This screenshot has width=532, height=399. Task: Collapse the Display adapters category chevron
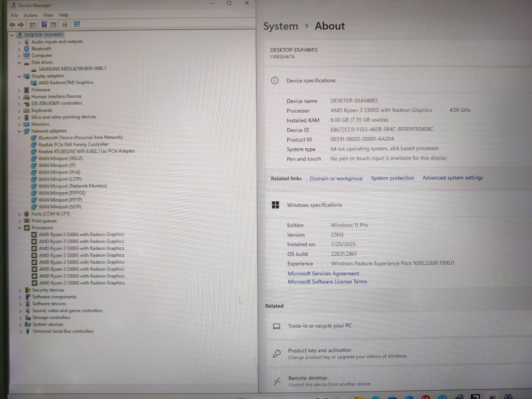pos(19,76)
